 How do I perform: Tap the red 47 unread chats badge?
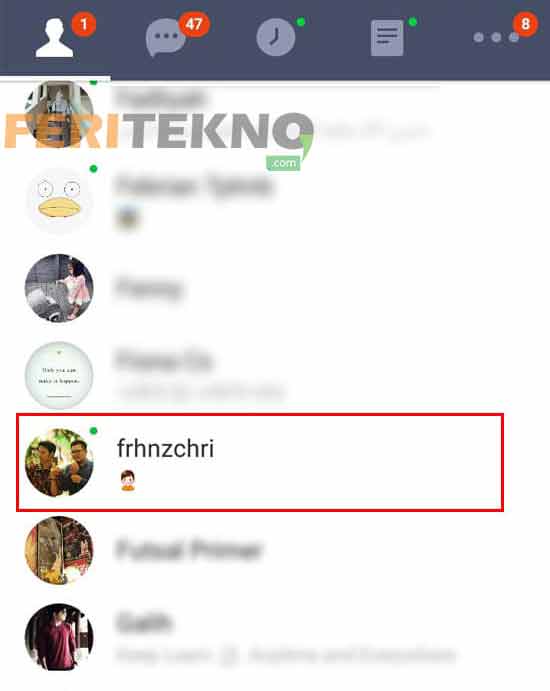(194, 24)
